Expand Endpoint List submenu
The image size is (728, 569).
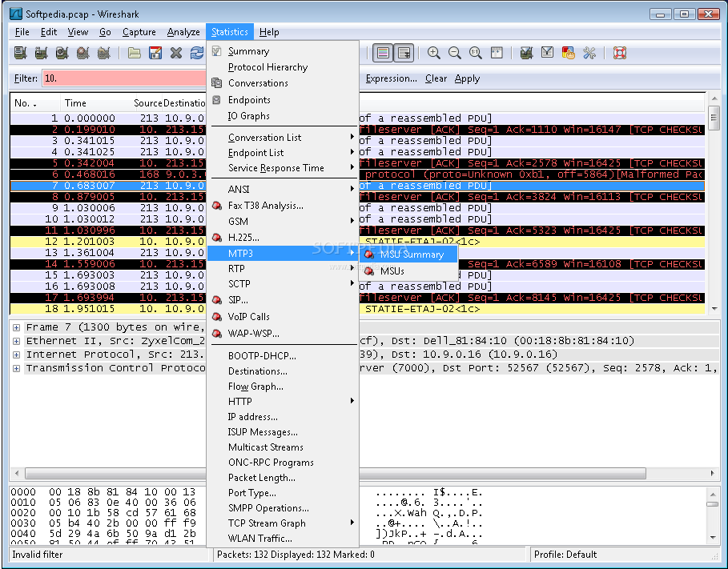point(282,153)
